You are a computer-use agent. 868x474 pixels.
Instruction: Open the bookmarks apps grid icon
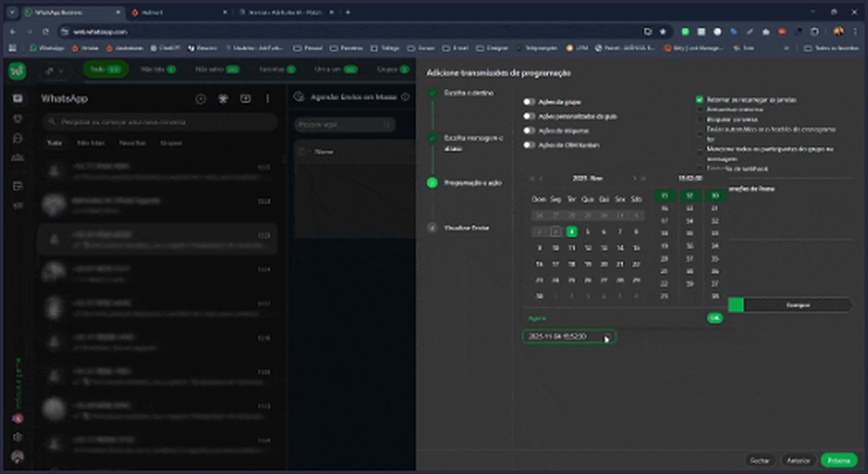pos(12,48)
